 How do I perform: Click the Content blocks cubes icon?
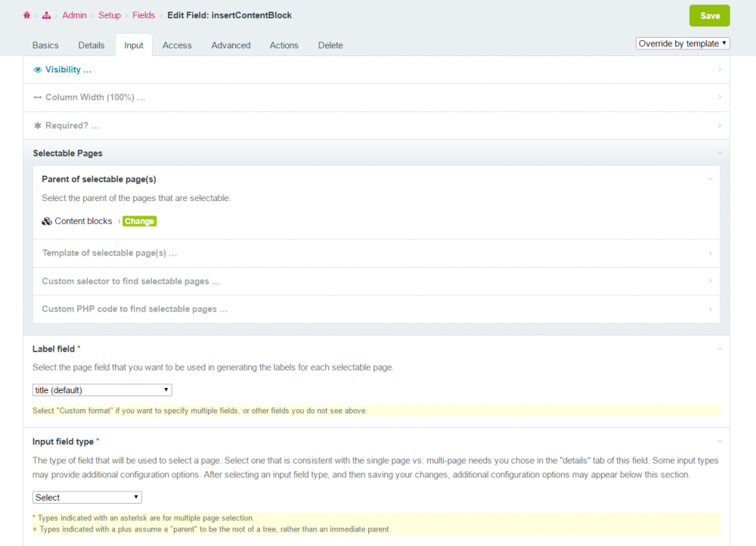point(47,222)
